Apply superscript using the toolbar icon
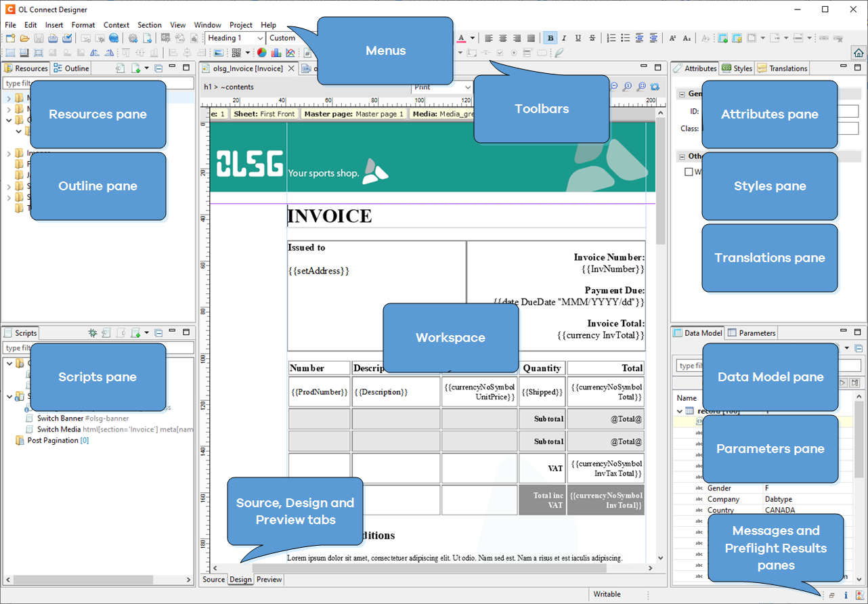Image resolution: width=868 pixels, height=604 pixels. pos(672,39)
